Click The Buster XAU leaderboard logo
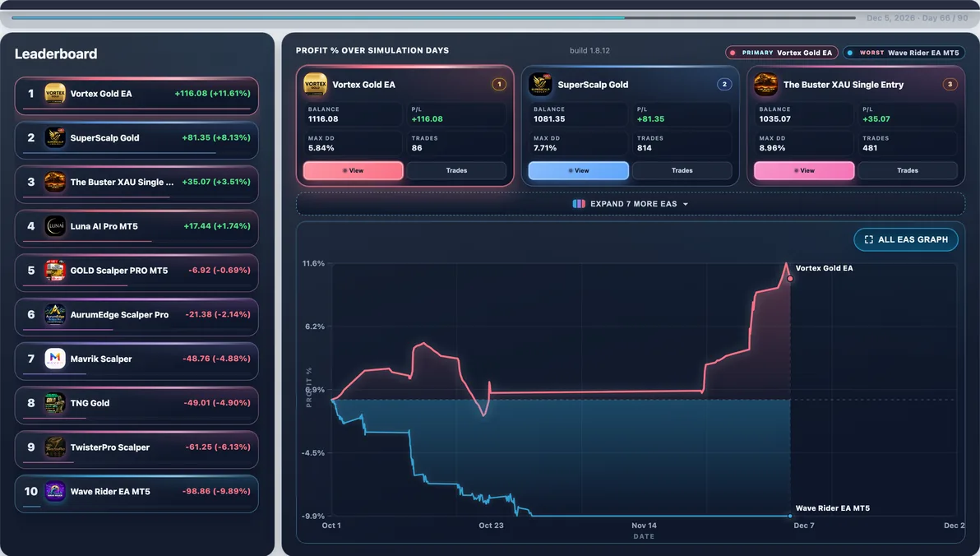This screenshot has width=980, height=556. click(55, 182)
